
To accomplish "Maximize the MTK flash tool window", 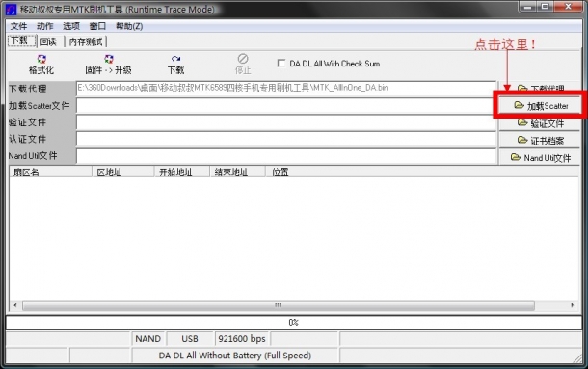I will pyautogui.click(x=545, y=7).
